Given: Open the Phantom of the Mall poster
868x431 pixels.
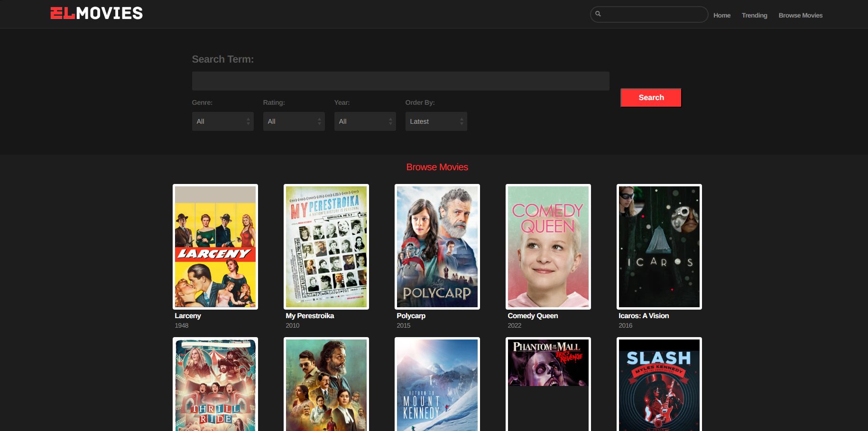Looking at the screenshot, I should point(548,384).
